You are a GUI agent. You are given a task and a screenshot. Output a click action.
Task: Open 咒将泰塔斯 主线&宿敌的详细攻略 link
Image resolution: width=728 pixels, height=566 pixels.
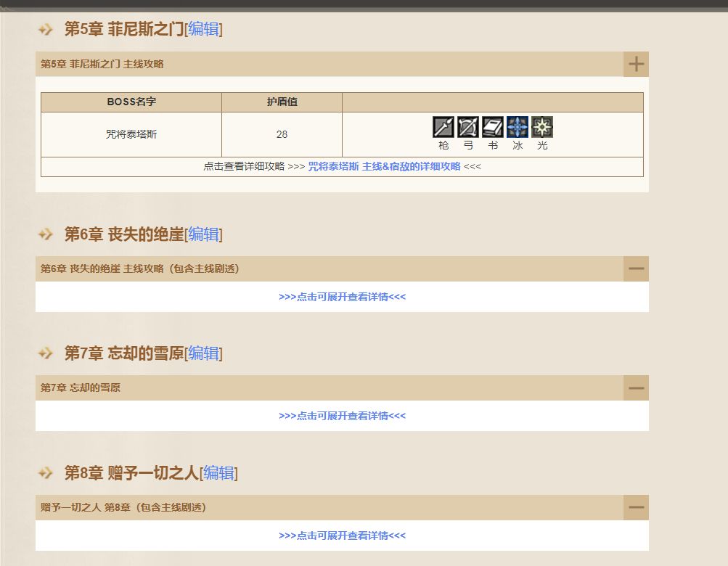tap(385, 166)
